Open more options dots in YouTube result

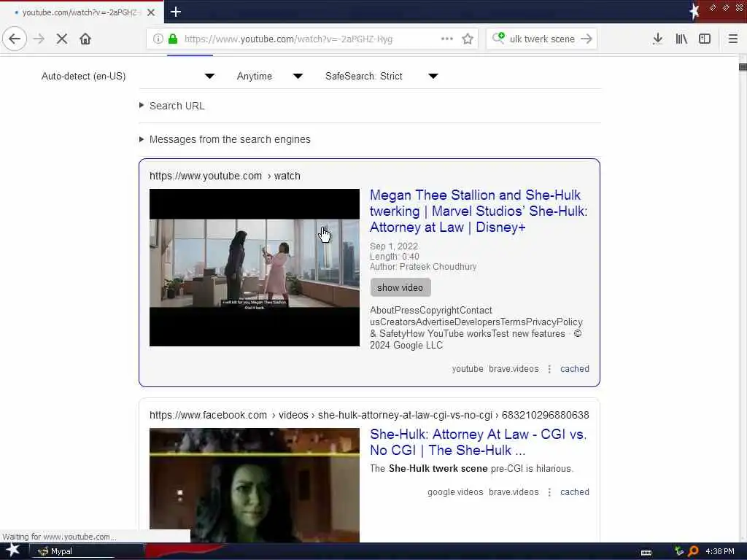549,369
